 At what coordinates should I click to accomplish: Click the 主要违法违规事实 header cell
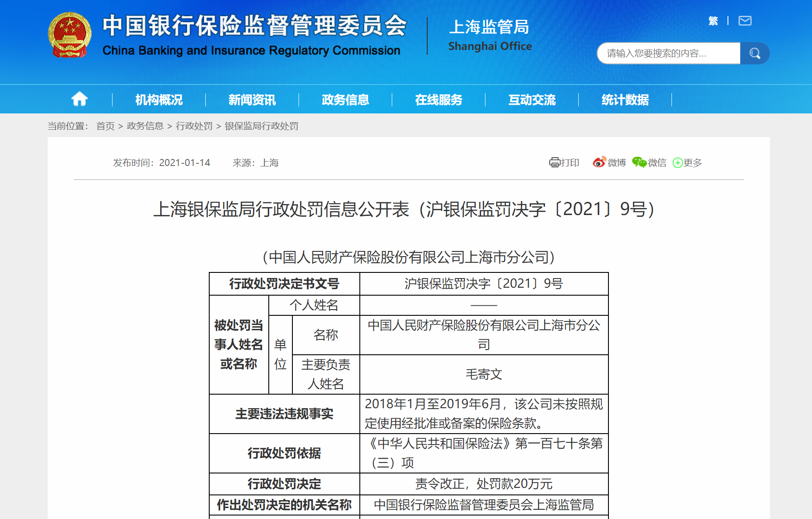[285, 414]
